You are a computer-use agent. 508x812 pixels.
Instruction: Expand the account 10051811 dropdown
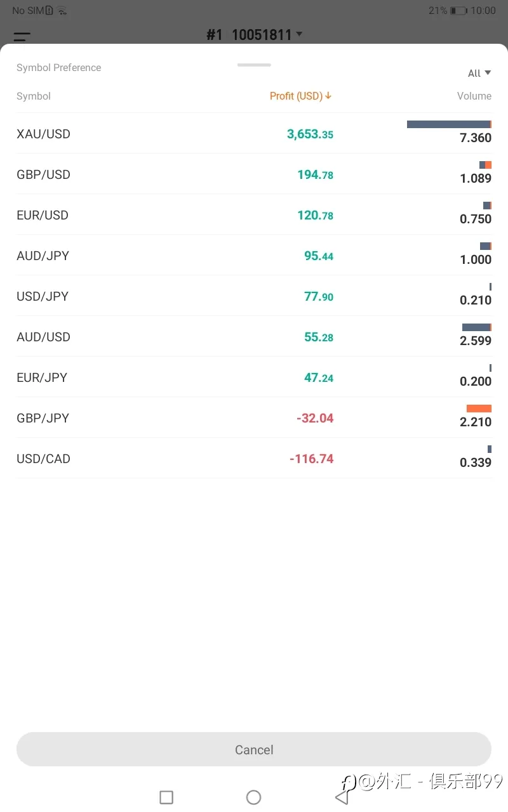[300, 34]
